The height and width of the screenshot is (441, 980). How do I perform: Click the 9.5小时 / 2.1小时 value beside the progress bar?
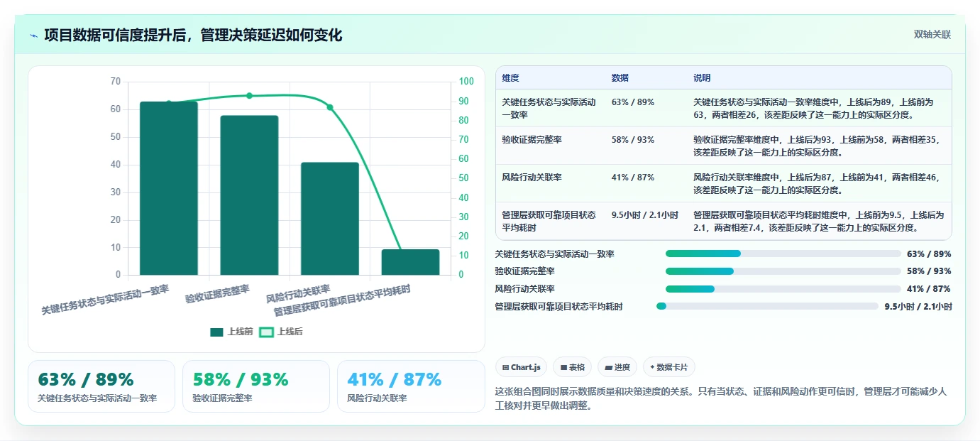[918, 307]
